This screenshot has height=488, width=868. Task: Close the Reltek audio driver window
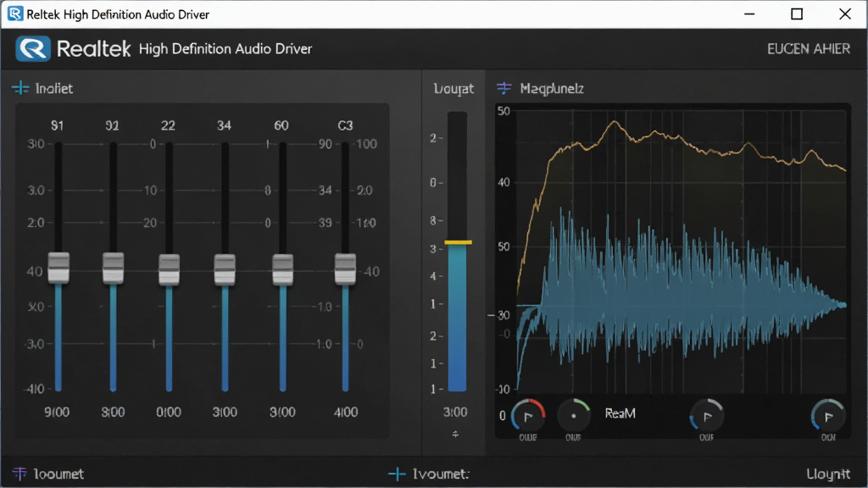845,14
